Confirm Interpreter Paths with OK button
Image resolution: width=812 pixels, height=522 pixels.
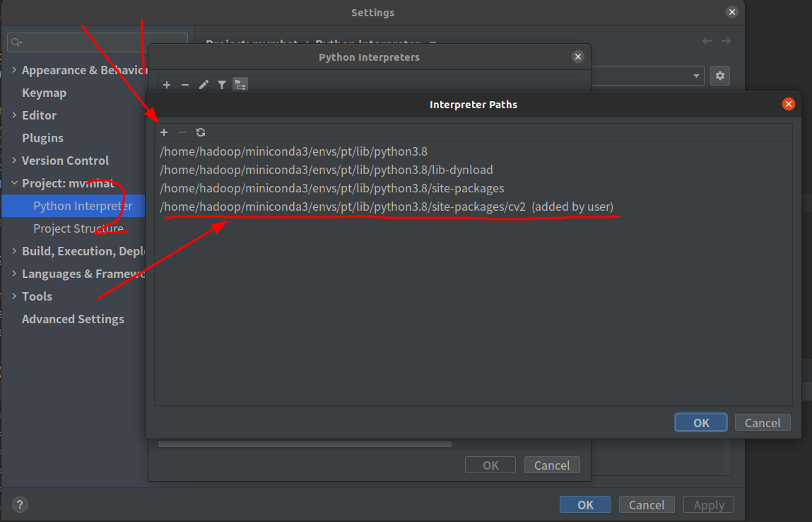point(700,422)
